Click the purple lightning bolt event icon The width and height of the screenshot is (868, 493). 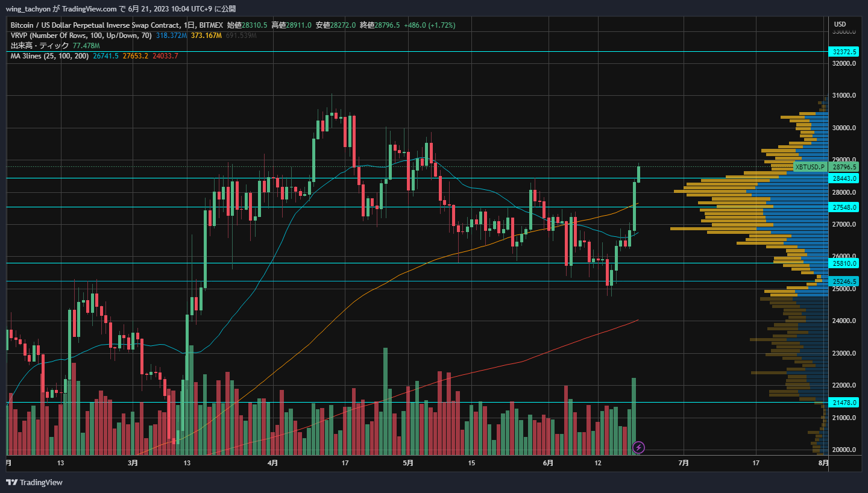pos(639,447)
